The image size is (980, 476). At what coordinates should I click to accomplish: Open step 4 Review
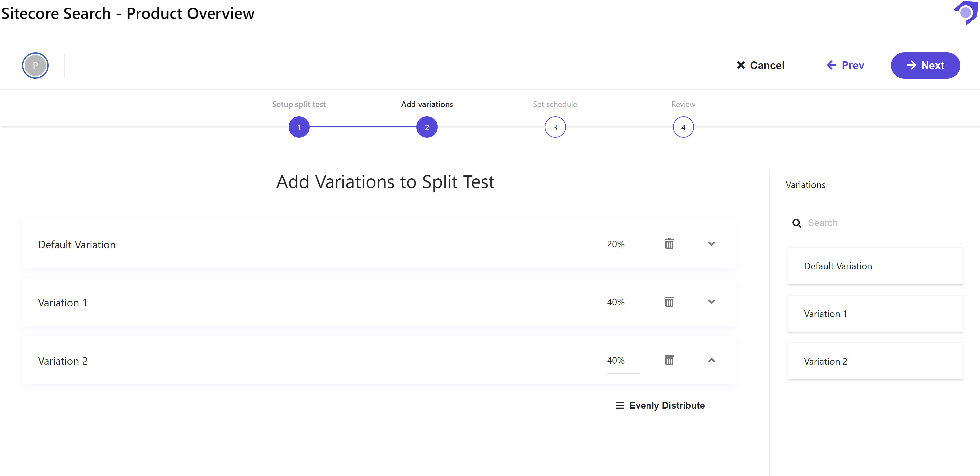683,127
